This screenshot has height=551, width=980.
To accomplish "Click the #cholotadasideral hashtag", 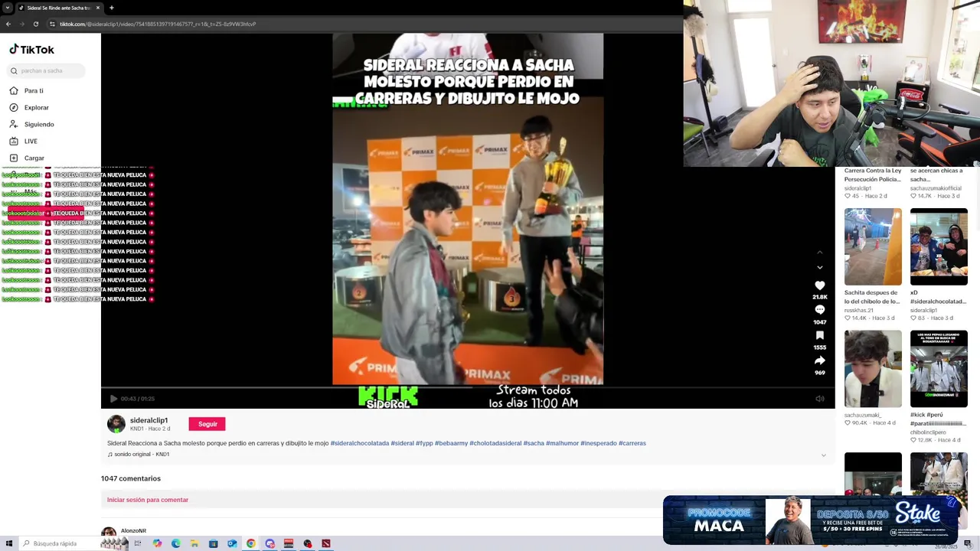I will click(x=495, y=443).
